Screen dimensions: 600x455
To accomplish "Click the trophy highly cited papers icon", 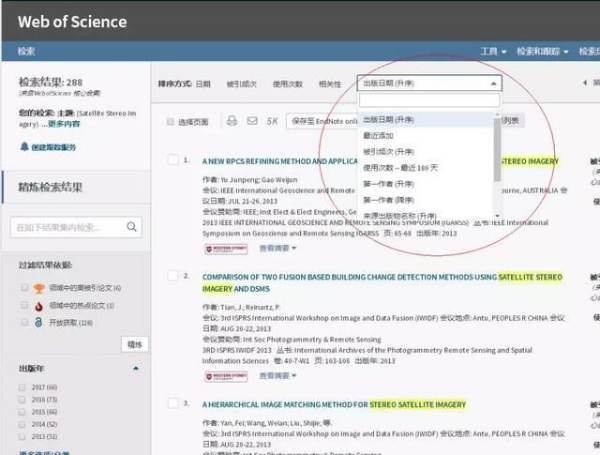I will (x=39, y=288).
